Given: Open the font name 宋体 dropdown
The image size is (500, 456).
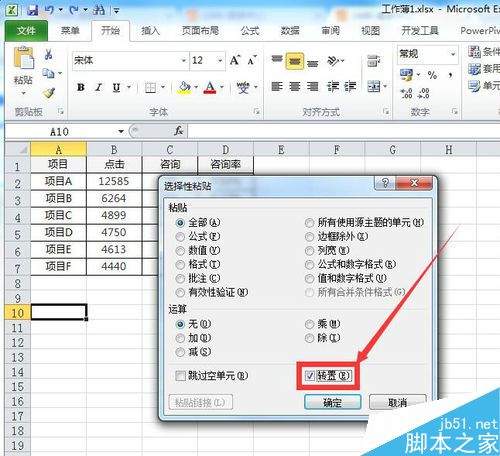Looking at the screenshot, I should (x=184, y=61).
